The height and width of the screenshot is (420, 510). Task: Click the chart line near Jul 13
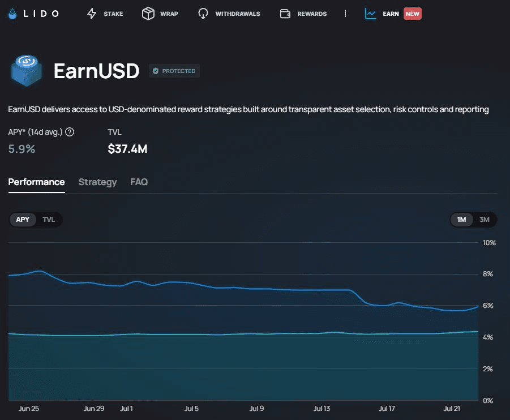click(322, 290)
